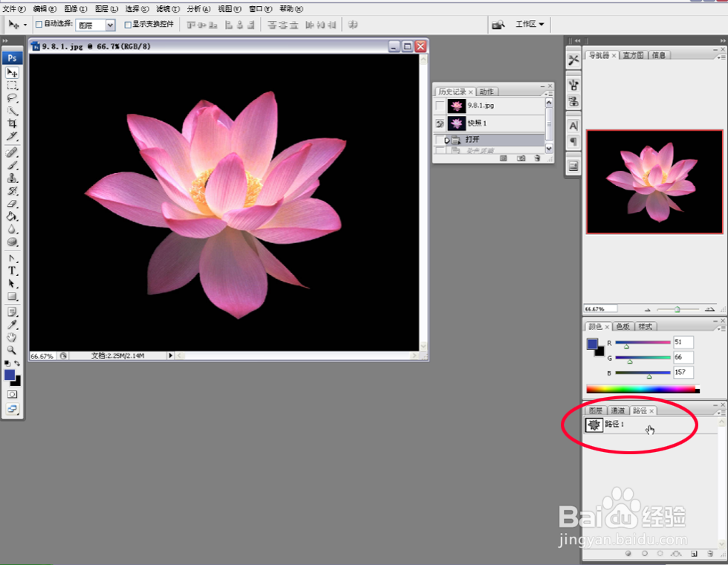Image resolution: width=728 pixels, height=565 pixels.
Task: Create a new snapshot in History panel
Action: point(521,158)
